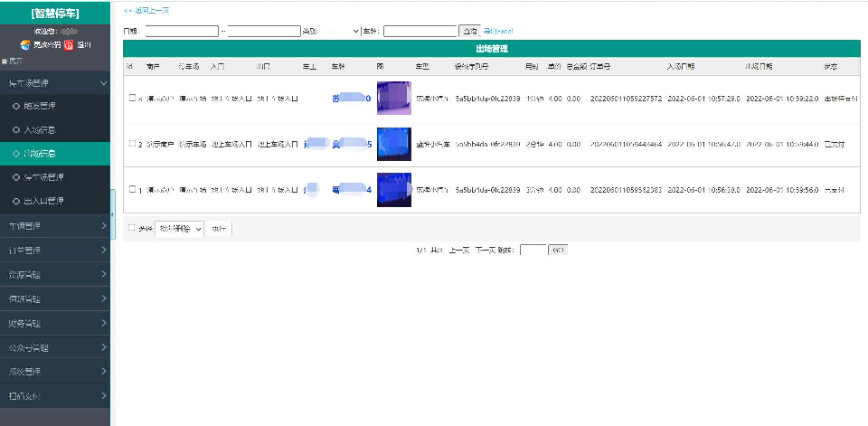Expand the fourth collapsed sidebar group
868x426 pixels.
tap(55, 299)
